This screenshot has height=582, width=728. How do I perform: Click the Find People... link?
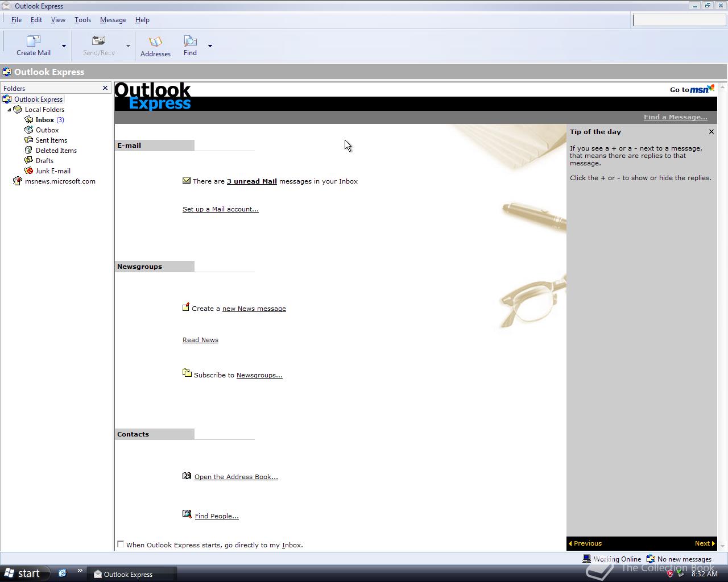coord(217,516)
